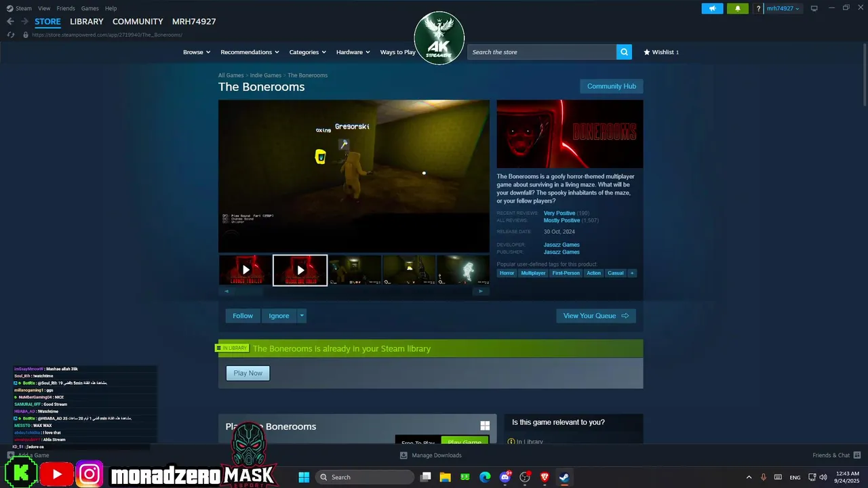Select the fifth screenshot thumbnail
The height and width of the screenshot is (488, 868).
tap(463, 270)
